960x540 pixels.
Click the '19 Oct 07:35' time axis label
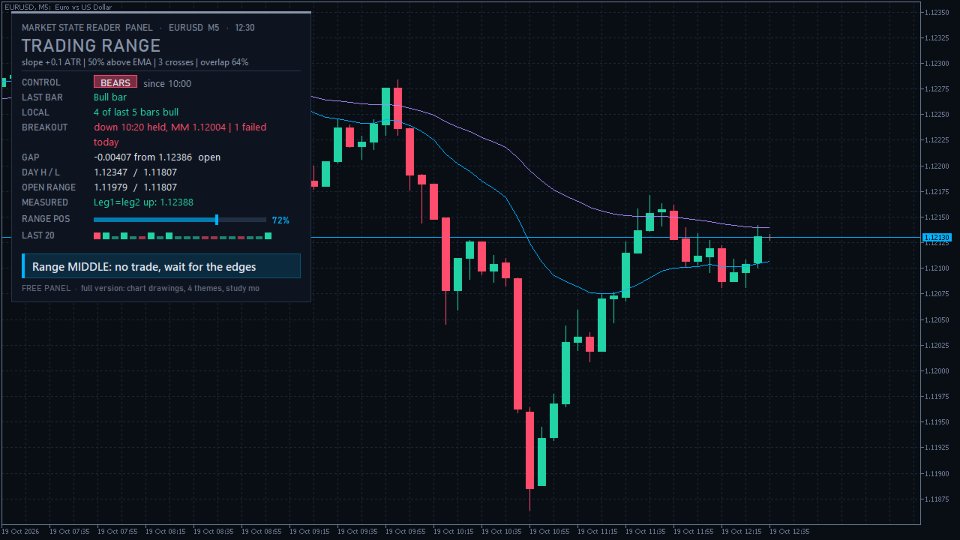click(69, 531)
